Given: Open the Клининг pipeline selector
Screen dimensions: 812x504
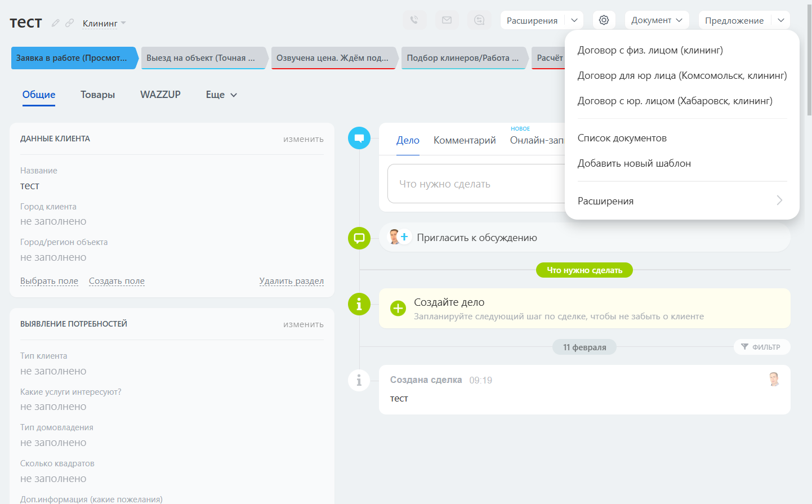Looking at the screenshot, I should pyautogui.click(x=104, y=23).
